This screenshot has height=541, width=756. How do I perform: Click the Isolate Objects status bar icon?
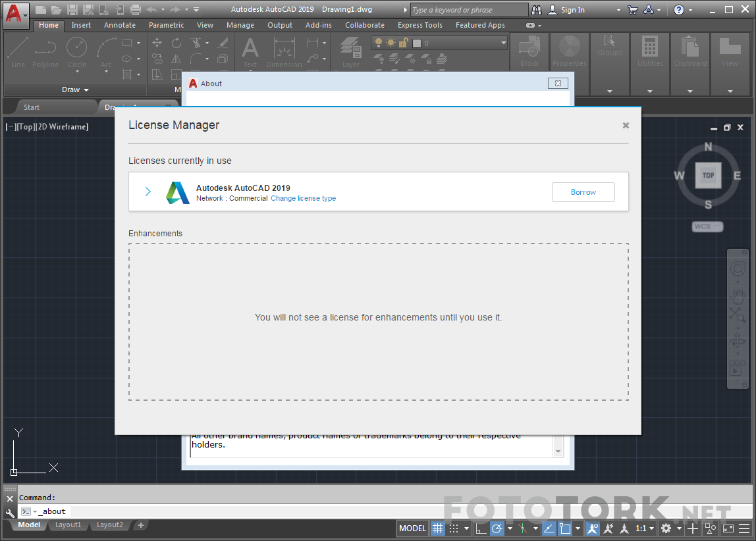point(711,528)
